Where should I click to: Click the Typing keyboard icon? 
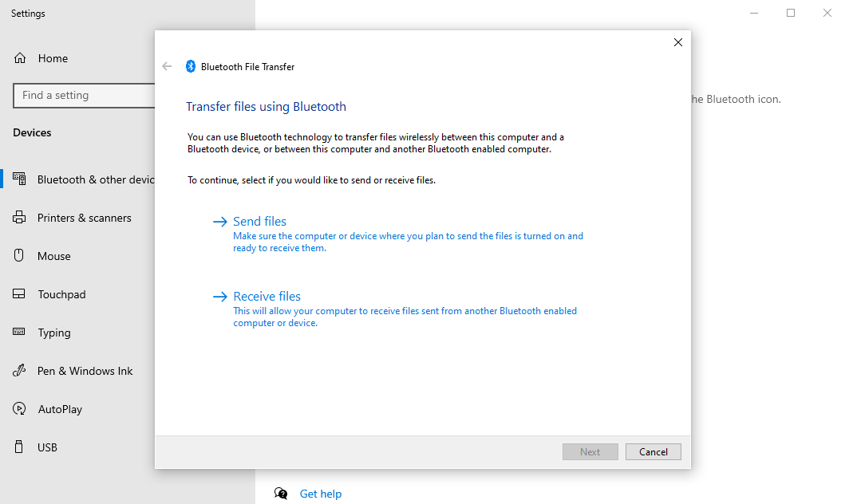[19, 332]
